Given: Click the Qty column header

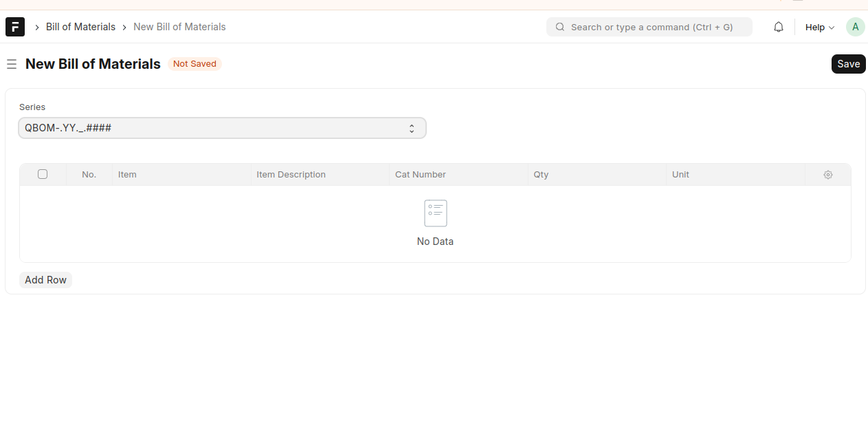Looking at the screenshot, I should (541, 175).
